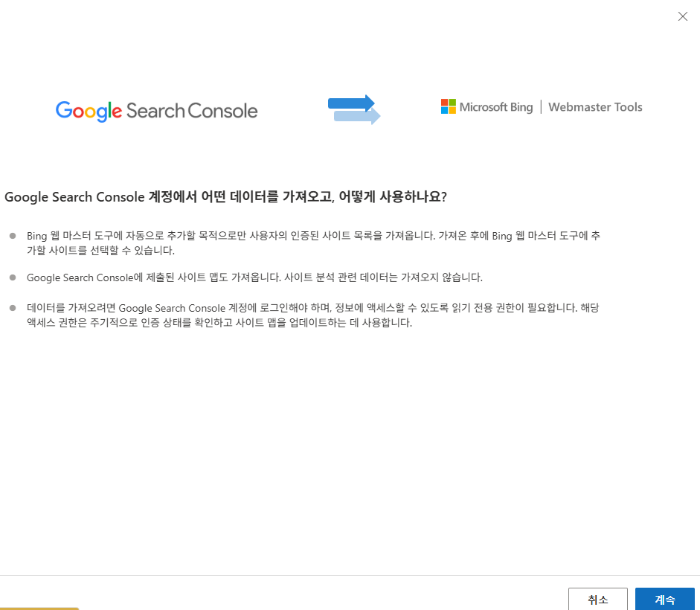The image size is (700, 610).
Task: Select the first bullet text about site lists
Action: point(312,243)
